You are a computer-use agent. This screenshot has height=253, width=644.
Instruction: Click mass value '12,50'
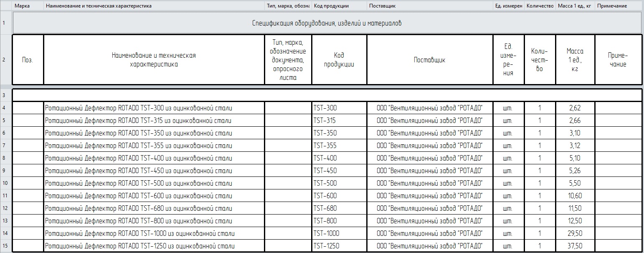point(575,221)
